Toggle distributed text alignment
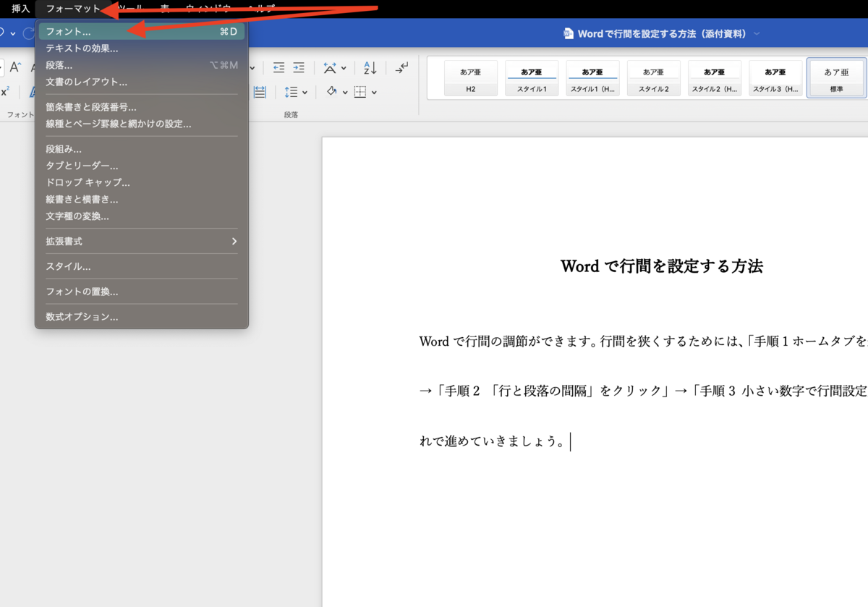 pyautogui.click(x=260, y=92)
